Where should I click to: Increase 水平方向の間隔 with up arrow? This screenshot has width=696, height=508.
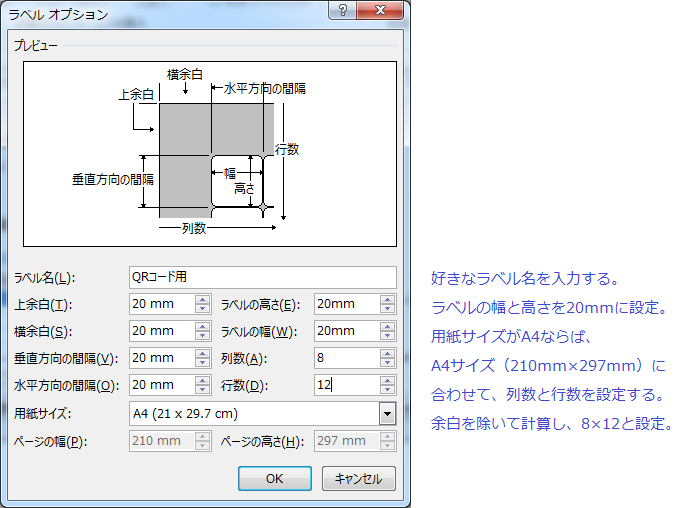pyautogui.click(x=202, y=381)
